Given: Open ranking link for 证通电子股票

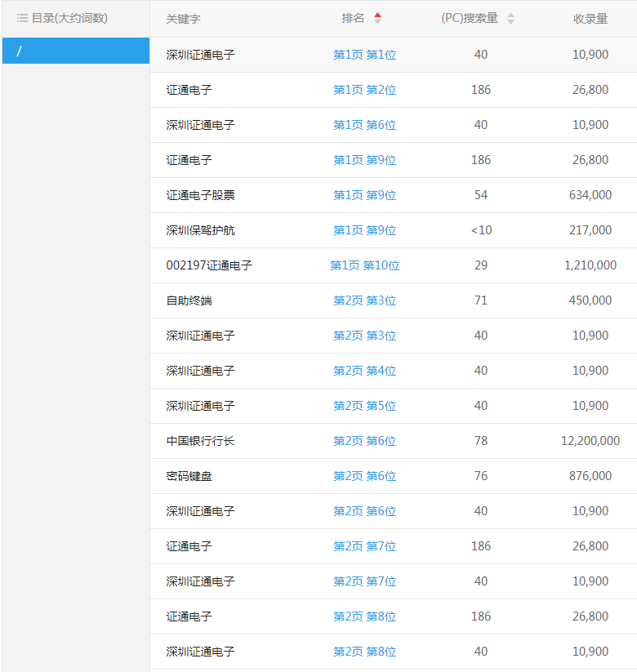Looking at the screenshot, I should (x=364, y=195).
